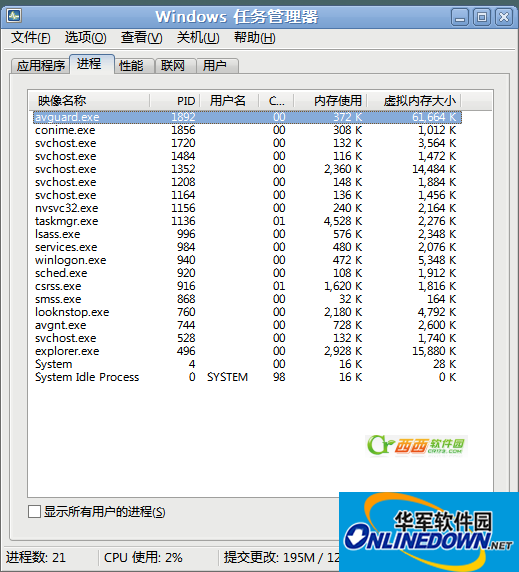Select svchost.exe with PID 1208

click(247, 182)
